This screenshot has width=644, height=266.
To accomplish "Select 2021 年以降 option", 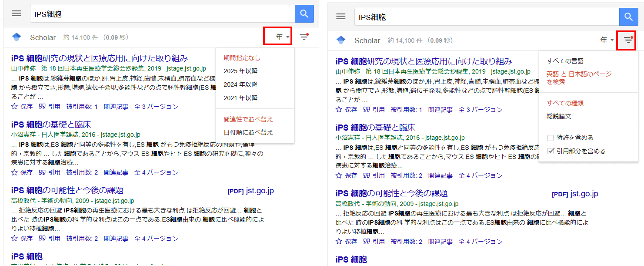I will (240, 98).
